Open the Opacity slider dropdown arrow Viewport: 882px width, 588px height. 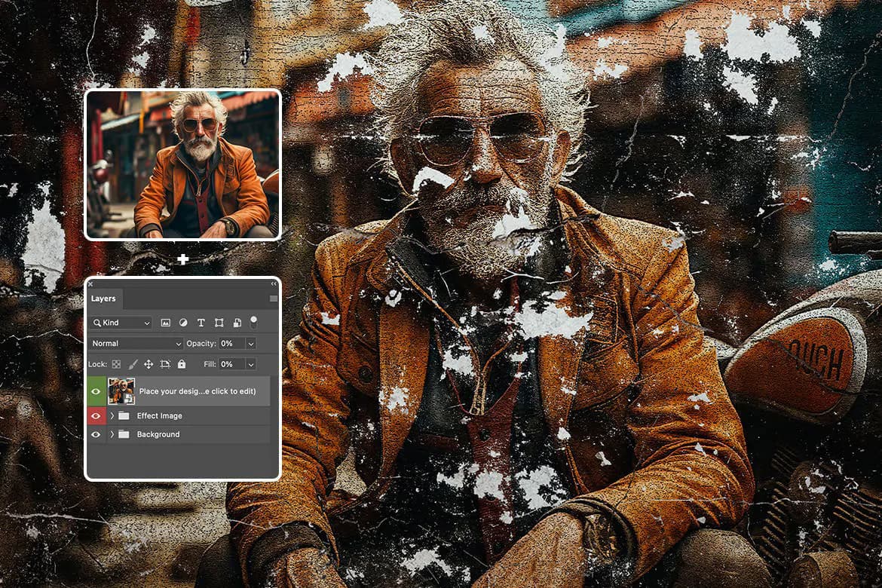coord(251,344)
